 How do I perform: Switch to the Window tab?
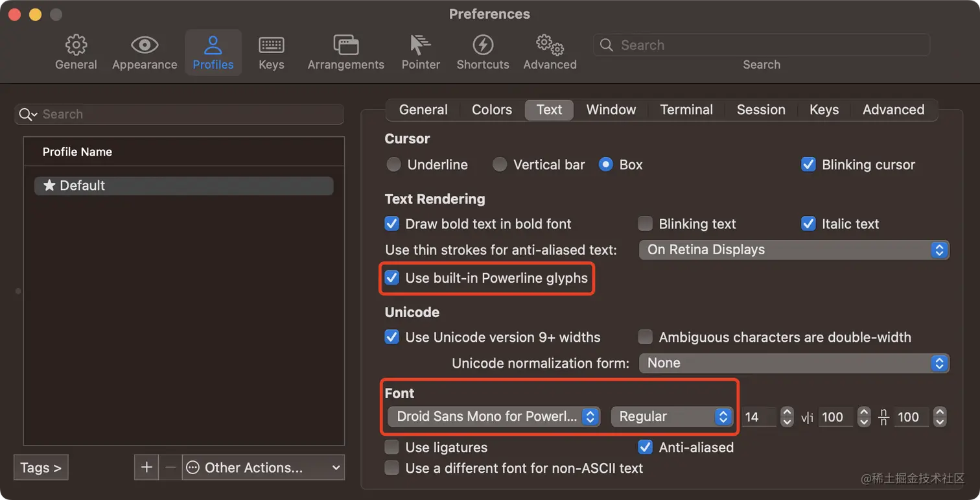tap(611, 110)
